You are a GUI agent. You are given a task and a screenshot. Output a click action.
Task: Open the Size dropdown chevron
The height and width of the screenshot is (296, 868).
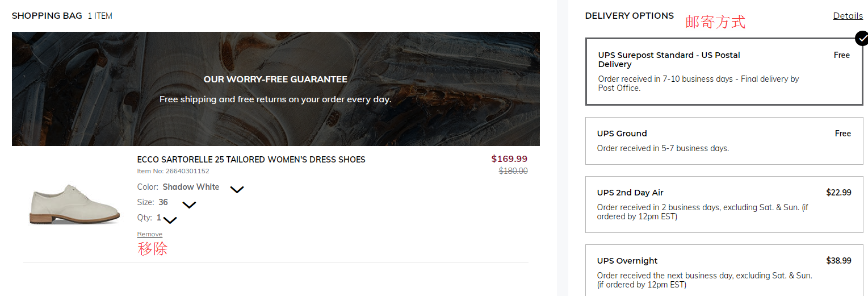[x=189, y=205]
